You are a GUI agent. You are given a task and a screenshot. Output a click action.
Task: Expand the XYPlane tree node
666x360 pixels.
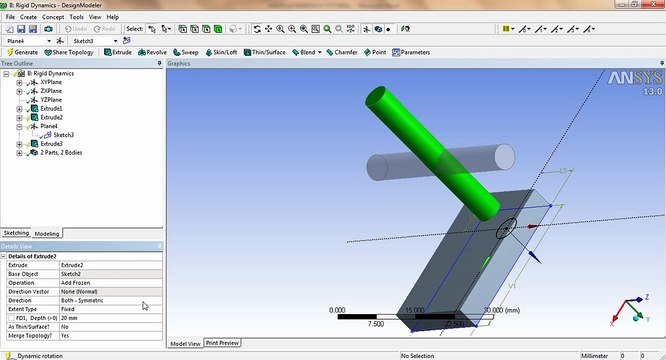pyautogui.click(x=19, y=82)
